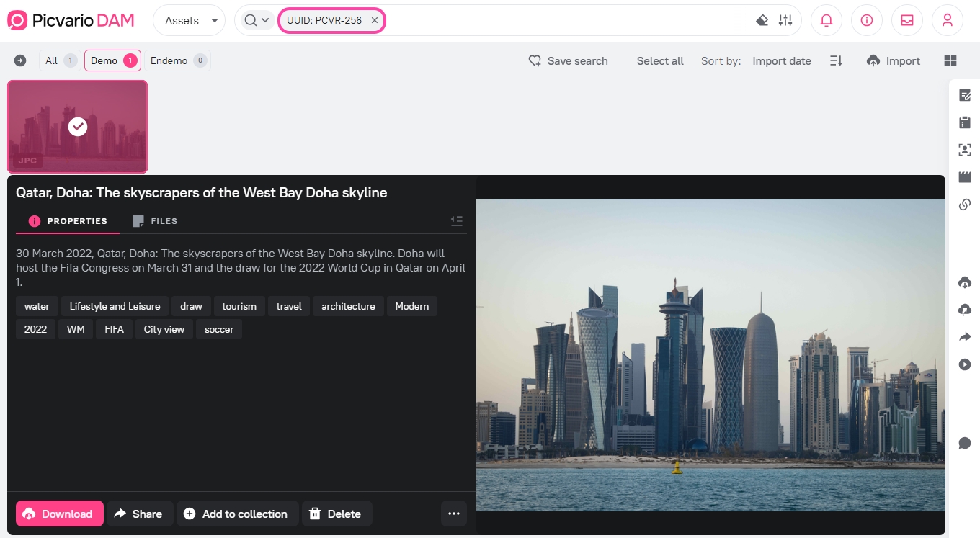Click Save search
The width and height of the screenshot is (980, 538).
tap(568, 61)
